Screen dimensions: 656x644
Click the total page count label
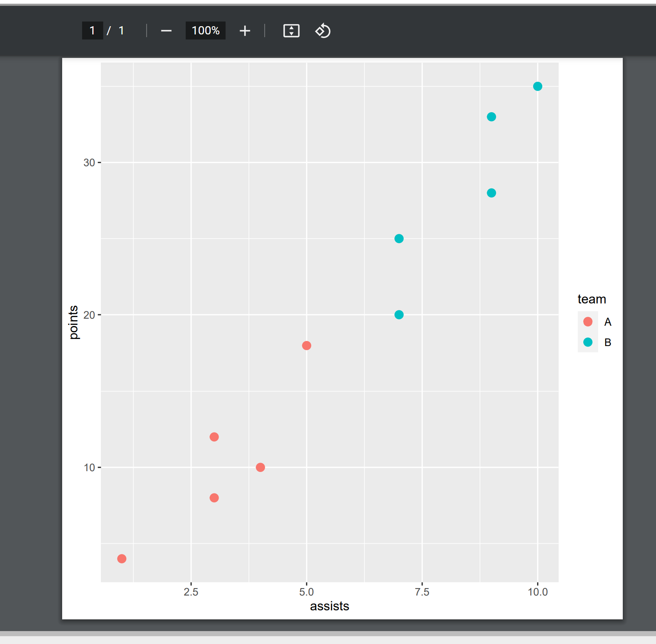(x=121, y=30)
